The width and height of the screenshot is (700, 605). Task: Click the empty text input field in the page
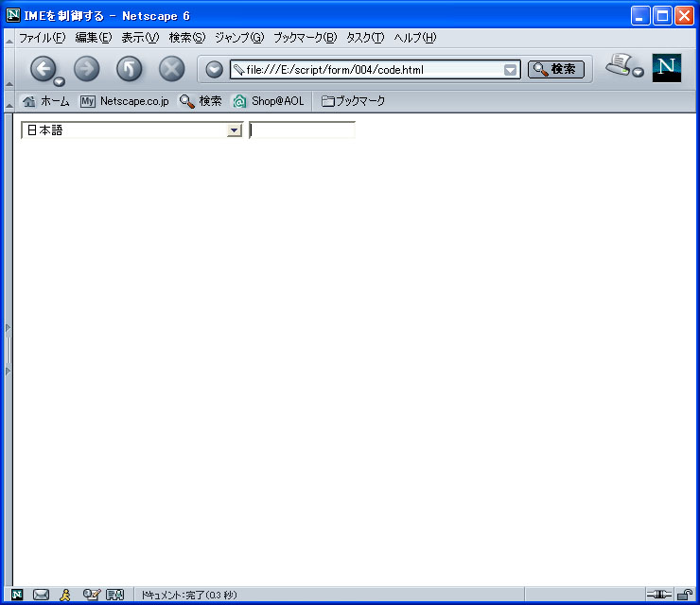click(303, 130)
